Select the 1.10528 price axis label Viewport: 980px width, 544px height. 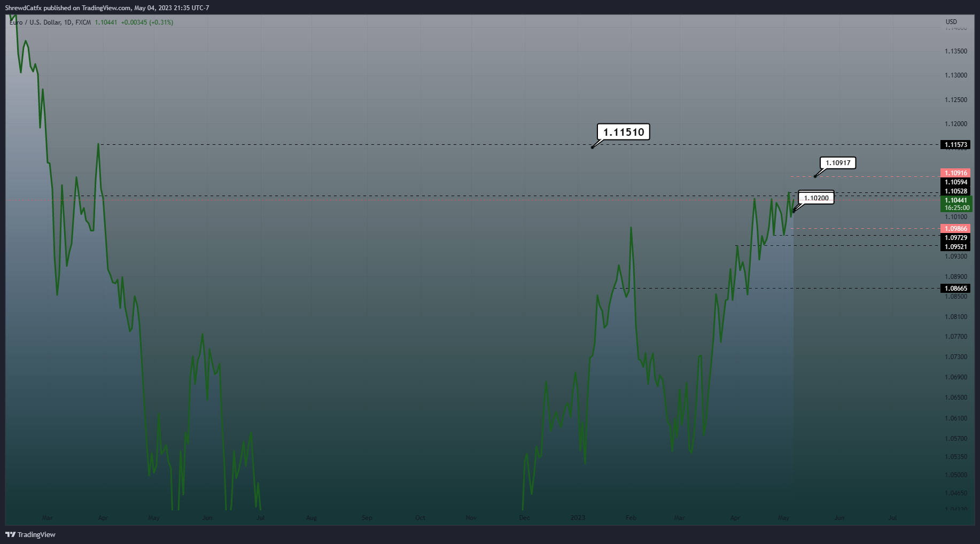pyautogui.click(x=955, y=191)
